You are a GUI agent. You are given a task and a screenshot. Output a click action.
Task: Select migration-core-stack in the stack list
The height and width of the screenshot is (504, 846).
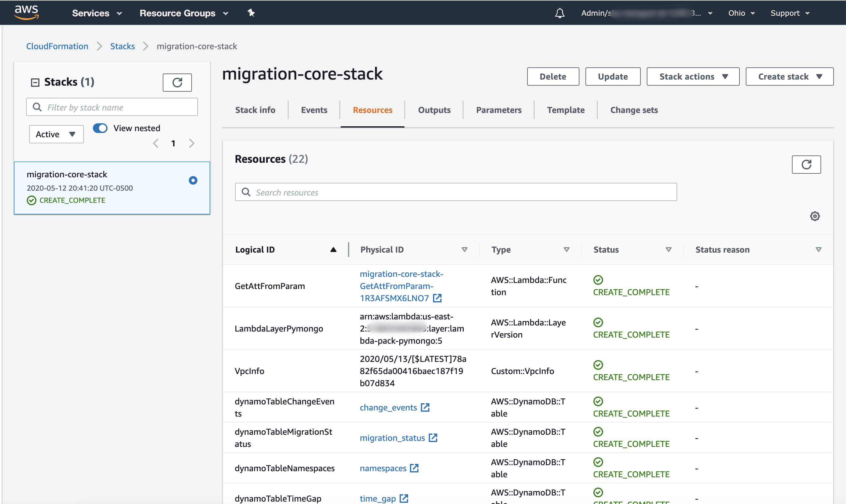[112, 188]
